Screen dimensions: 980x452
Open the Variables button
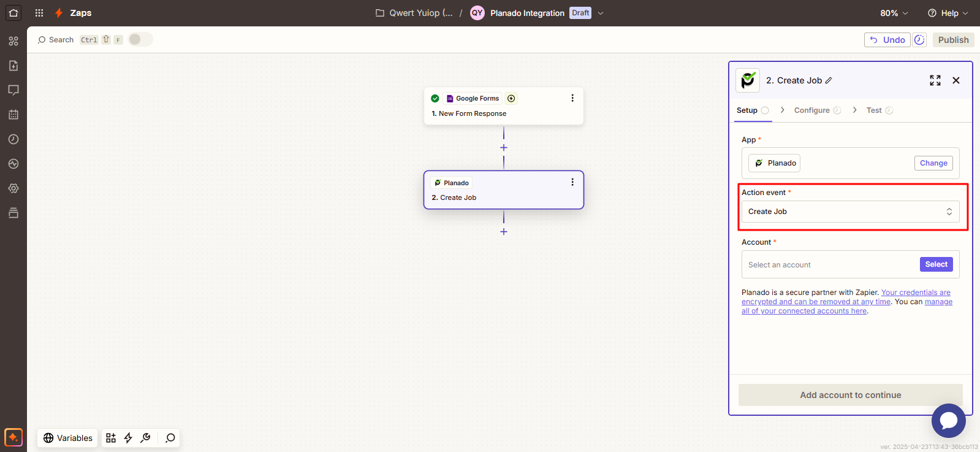[x=67, y=438]
